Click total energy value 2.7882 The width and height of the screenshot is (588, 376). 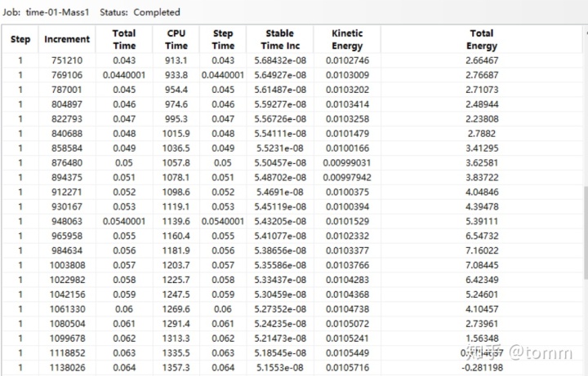pyautogui.click(x=482, y=133)
